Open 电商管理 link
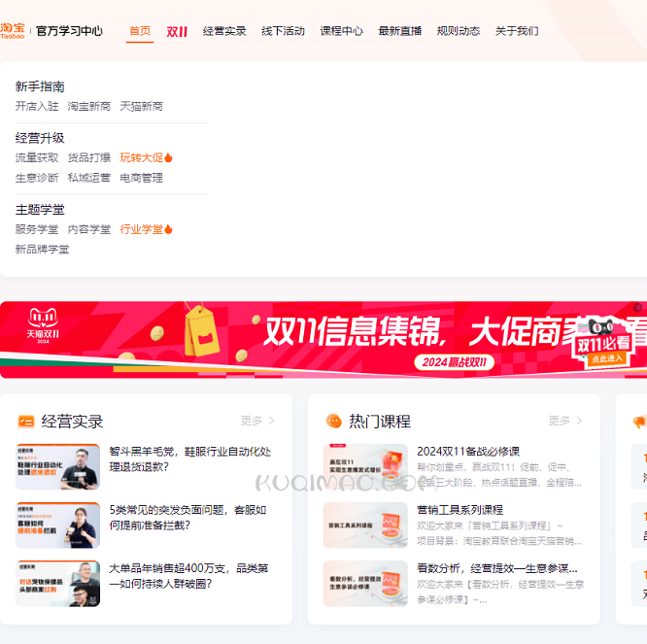Viewport: 647px width, 644px height. coord(141,178)
